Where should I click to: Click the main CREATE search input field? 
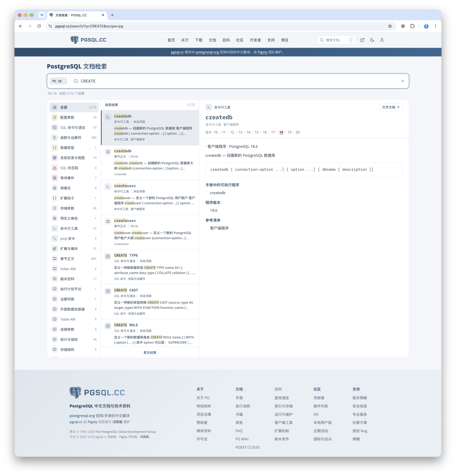pyautogui.click(x=239, y=81)
